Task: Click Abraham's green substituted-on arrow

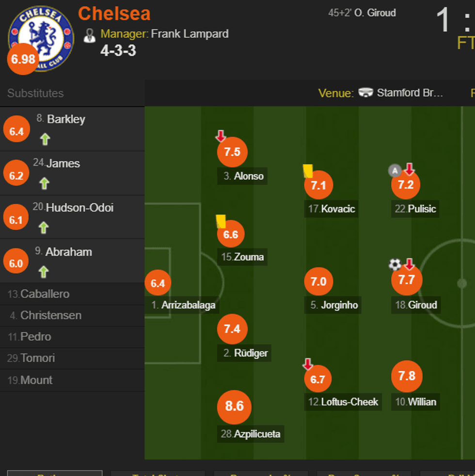Action: [x=44, y=272]
